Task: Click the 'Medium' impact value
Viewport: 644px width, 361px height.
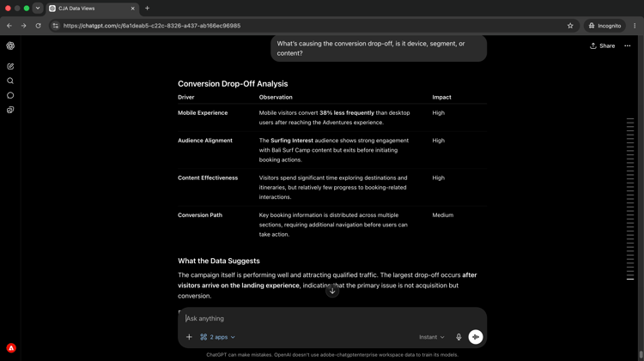Action: coord(443,215)
